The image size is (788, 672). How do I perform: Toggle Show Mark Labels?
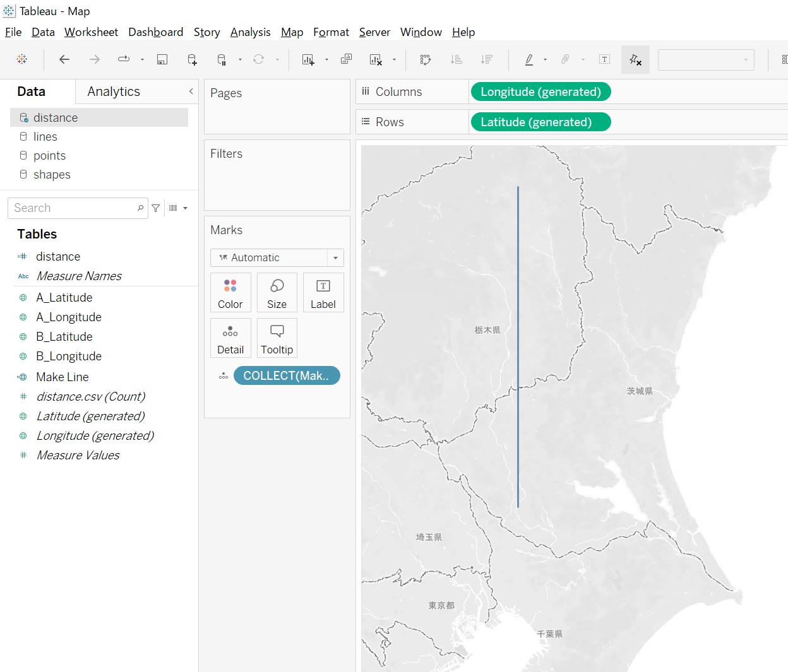604,59
